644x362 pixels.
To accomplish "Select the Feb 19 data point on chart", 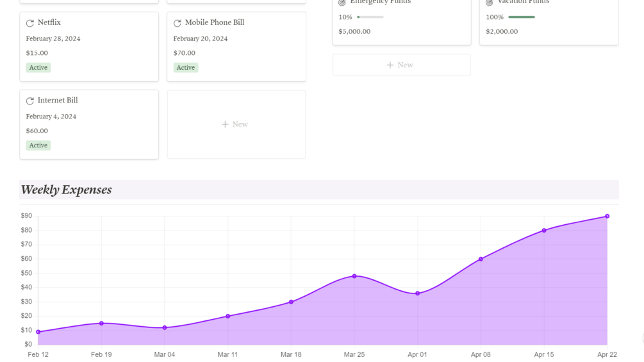I will [101, 324].
